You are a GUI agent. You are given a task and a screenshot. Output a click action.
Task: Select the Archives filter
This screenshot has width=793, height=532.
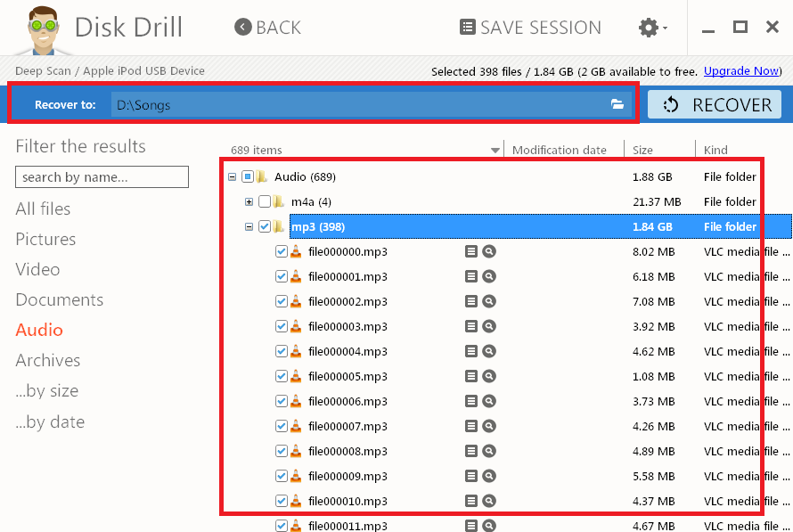coord(48,360)
